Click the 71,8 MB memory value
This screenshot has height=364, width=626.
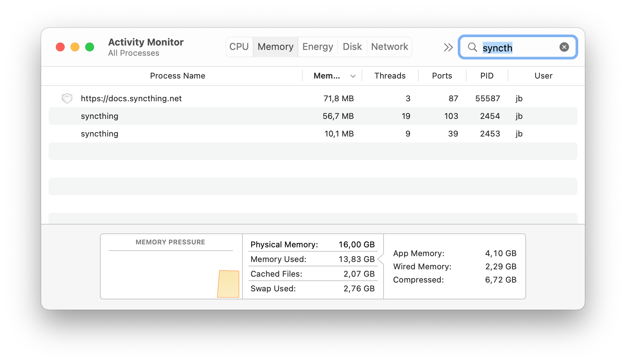(338, 98)
